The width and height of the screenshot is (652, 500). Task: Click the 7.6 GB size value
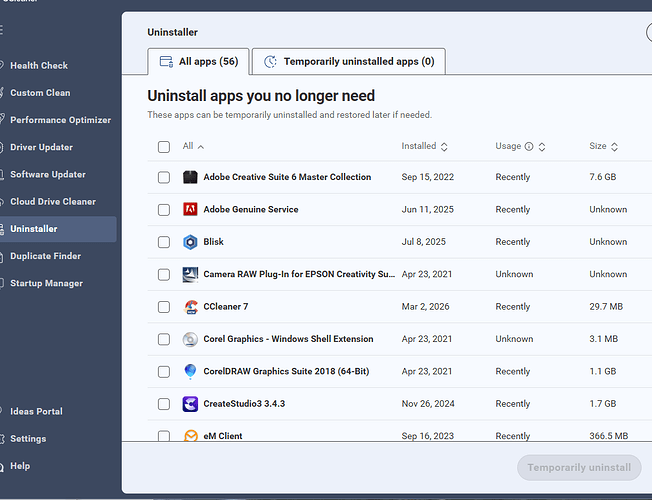[603, 177]
